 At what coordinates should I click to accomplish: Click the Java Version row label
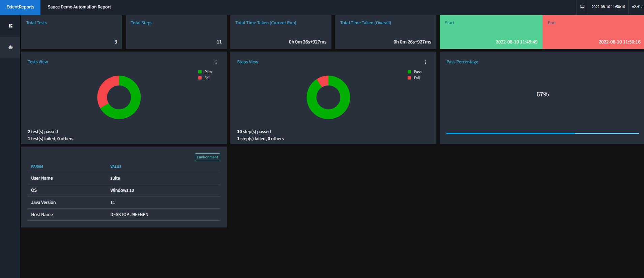pyautogui.click(x=43, y=203)
